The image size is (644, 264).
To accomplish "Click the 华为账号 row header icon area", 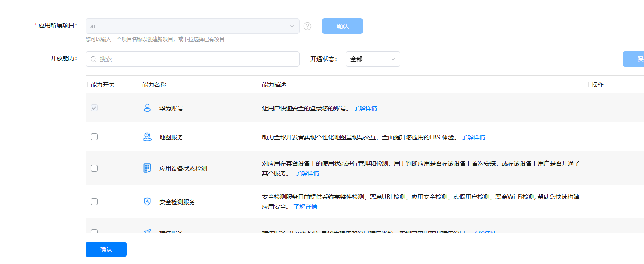I will click(147, 108).
